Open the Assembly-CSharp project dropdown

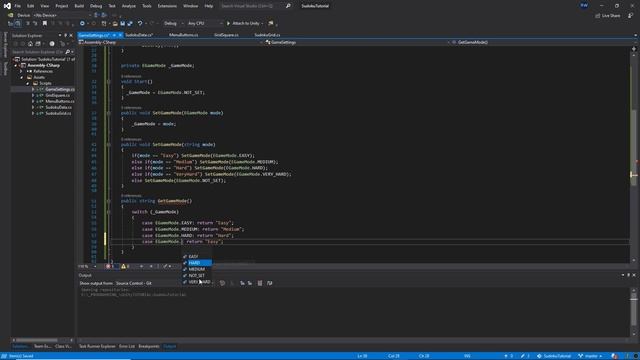[171, 42]
